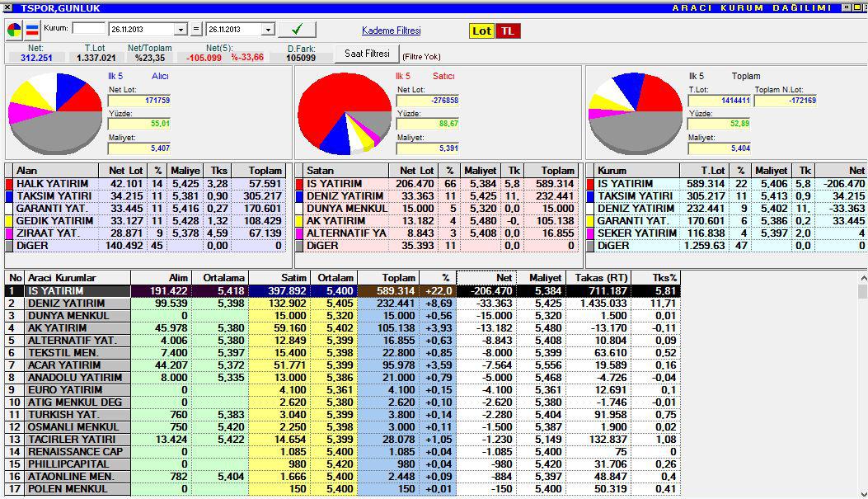Screen dimensions: 868x499
Task: Confirm the date range with the green checkmark
Action: click(x=297, y=29)
